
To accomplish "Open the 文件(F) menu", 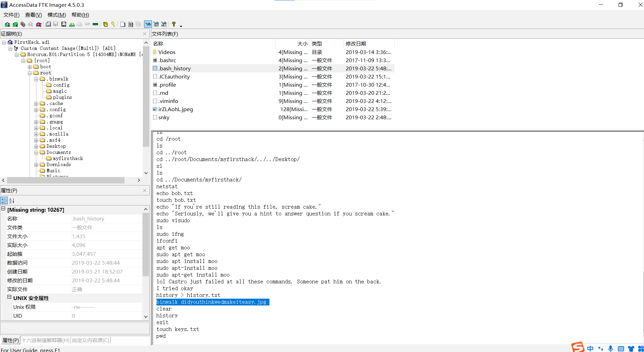I will 12,15.
